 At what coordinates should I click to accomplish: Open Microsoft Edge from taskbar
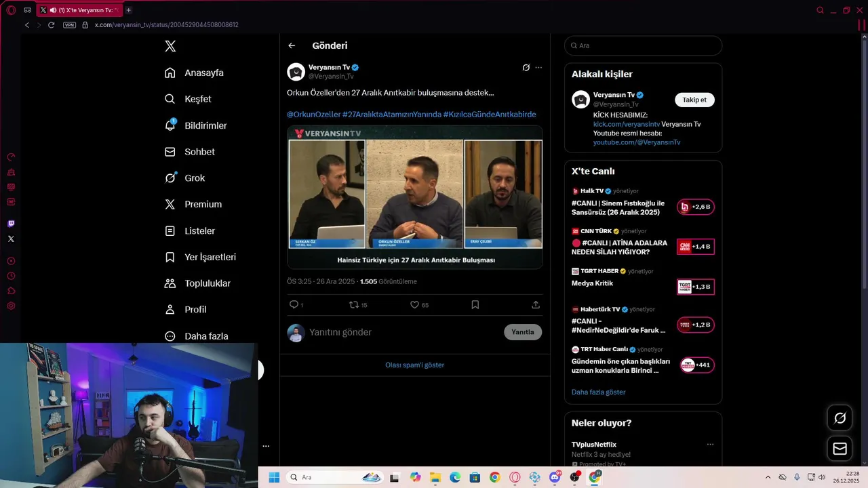(x=455, y=477)
